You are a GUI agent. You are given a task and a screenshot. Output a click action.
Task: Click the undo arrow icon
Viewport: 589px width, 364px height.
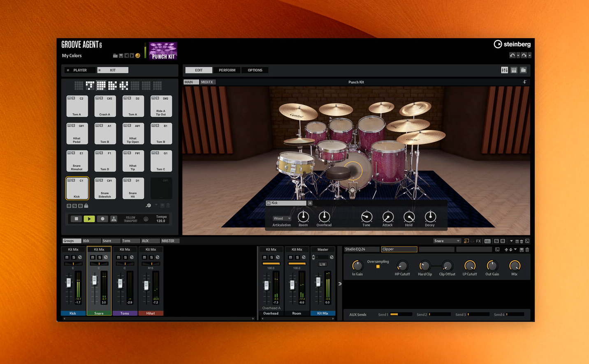512,55
